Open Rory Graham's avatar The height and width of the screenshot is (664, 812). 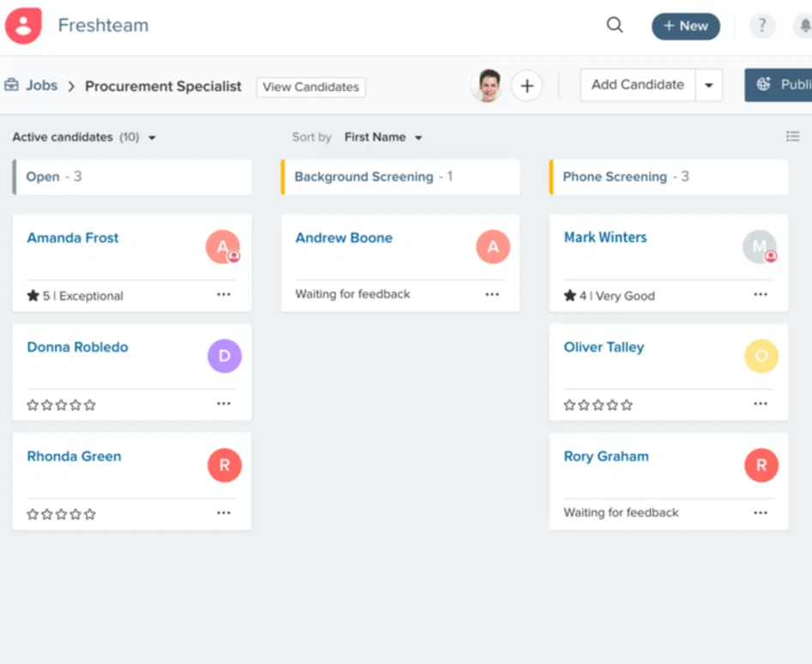761,465
